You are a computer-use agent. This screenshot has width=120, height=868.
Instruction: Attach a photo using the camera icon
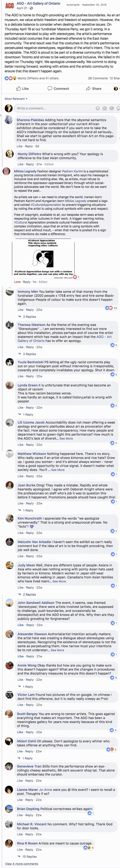click(104, 108)
